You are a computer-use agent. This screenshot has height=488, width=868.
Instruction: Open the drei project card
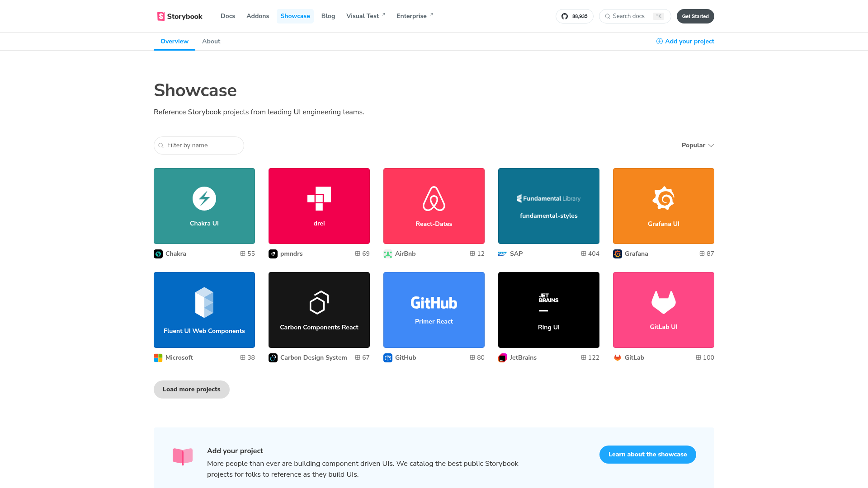pyautogui.click(x=319, y=206)
